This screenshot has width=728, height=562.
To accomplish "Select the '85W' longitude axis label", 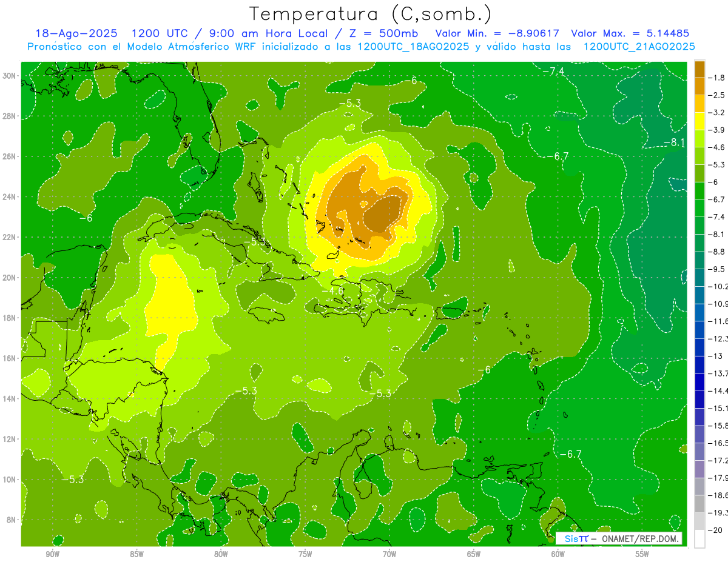I will click(x=136, y=554).
